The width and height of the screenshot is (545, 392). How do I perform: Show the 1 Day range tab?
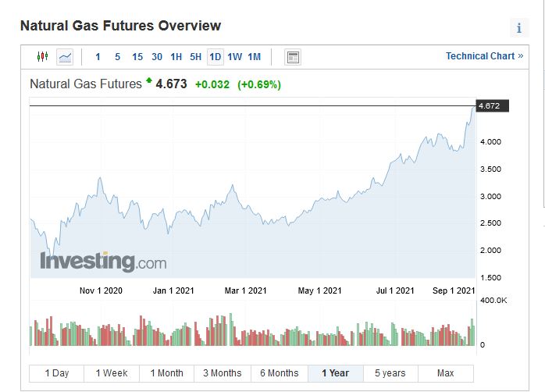coord(57,373)
